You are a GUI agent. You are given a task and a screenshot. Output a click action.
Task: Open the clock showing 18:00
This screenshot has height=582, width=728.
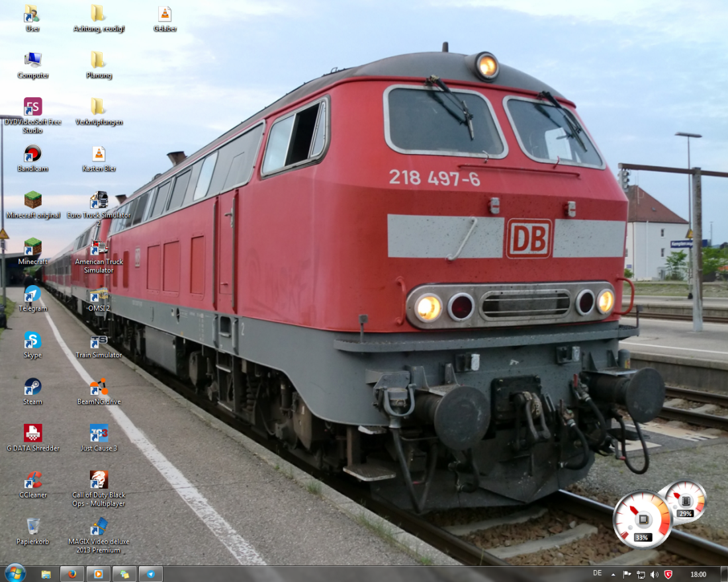pyautogui.click(x=698, y=575)
